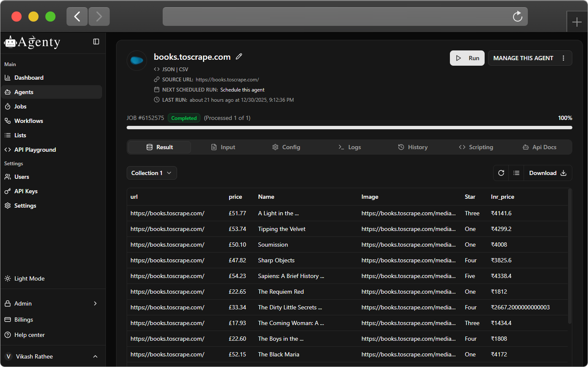Click the agent avatar thumbnail
The width and height of the screenshot is (588, 367).
pos(137,61)
